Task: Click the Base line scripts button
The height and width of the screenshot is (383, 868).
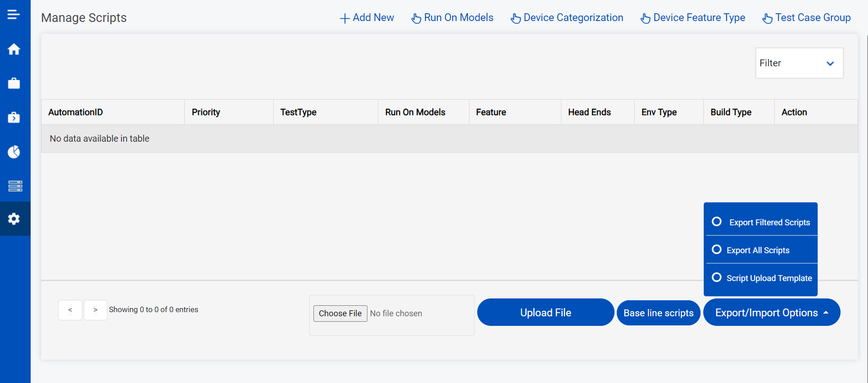Action: 658,313
